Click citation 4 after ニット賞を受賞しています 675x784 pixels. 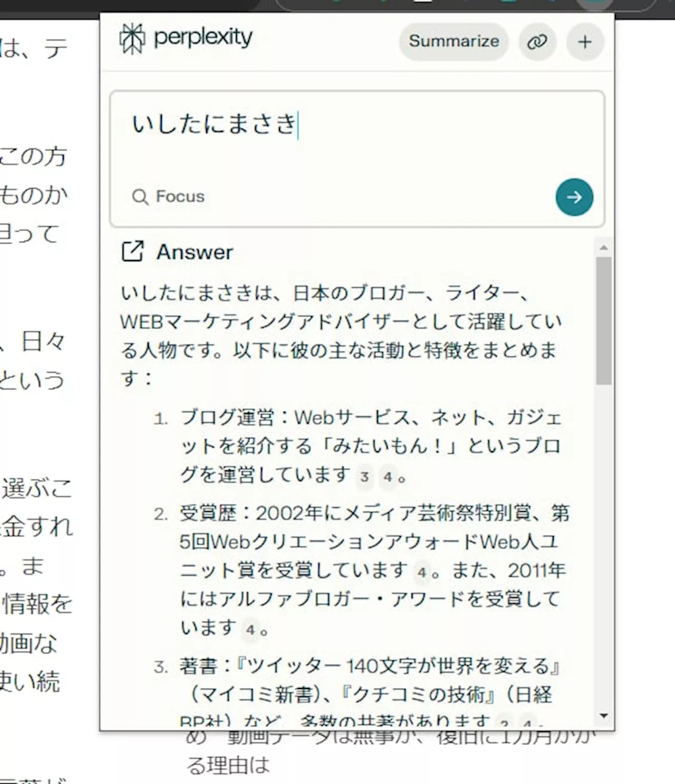(422, 572)
